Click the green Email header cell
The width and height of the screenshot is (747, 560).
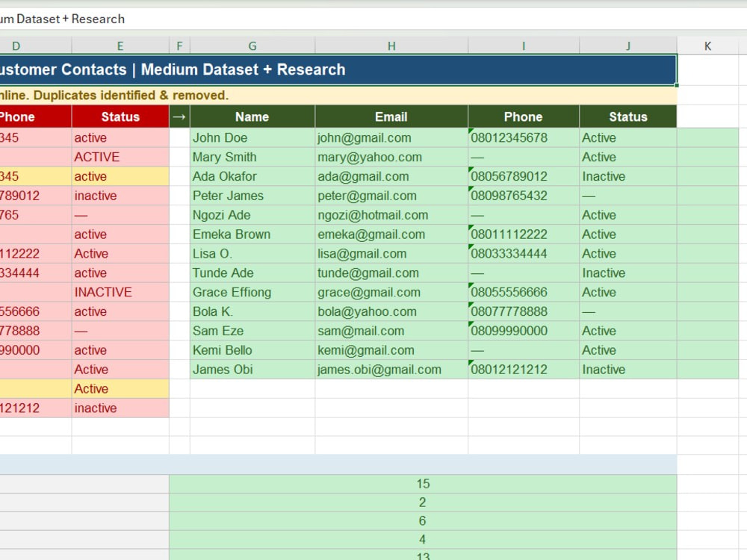click(391, 116)
